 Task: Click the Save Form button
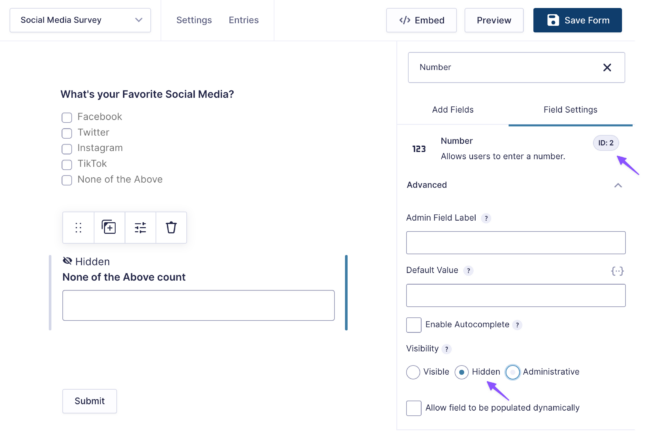[x=577, y=20]
